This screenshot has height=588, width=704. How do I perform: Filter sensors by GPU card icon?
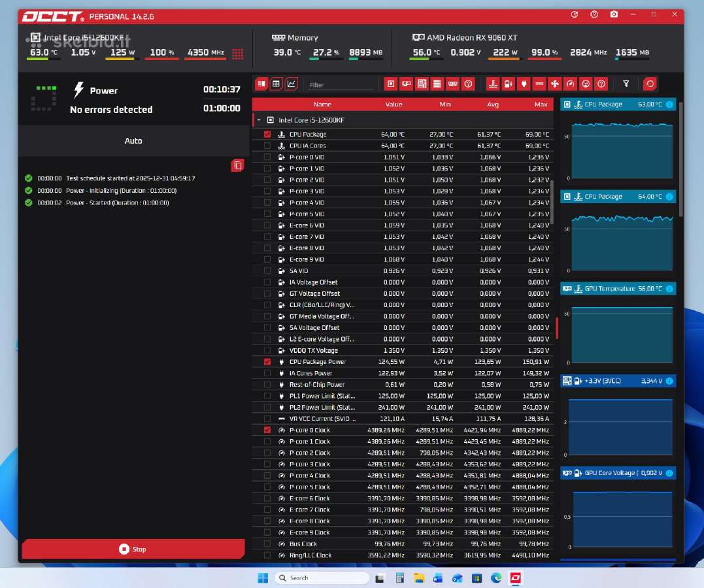407,84
